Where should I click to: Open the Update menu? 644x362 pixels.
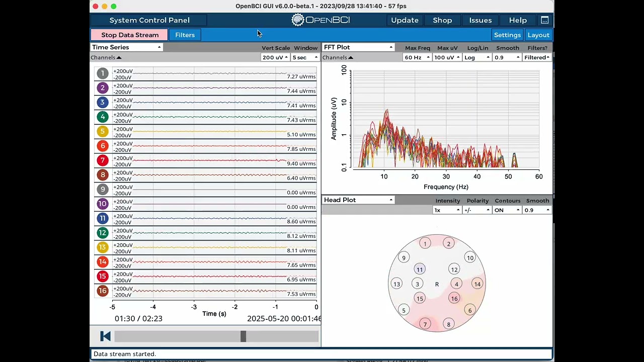[x=405, y=20]
